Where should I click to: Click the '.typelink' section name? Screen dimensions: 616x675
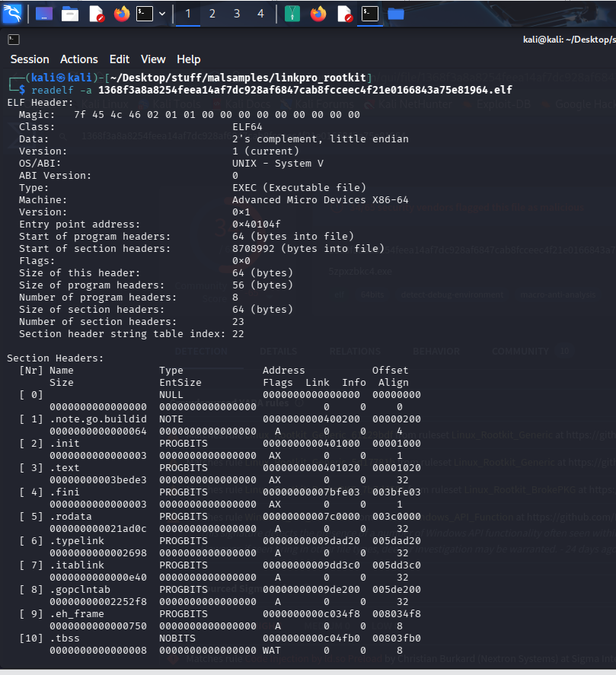(77, 541)
